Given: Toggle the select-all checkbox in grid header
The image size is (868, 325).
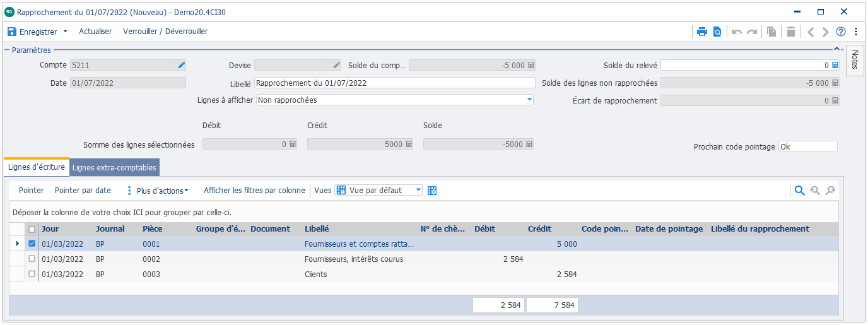Looking at the screenshot, I should click(32, 229).
